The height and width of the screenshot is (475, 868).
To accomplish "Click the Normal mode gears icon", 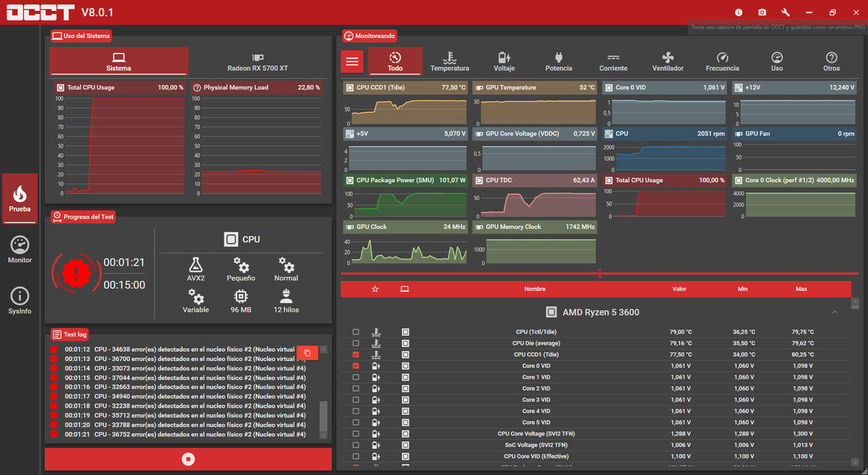I will (x=286, y=265).
